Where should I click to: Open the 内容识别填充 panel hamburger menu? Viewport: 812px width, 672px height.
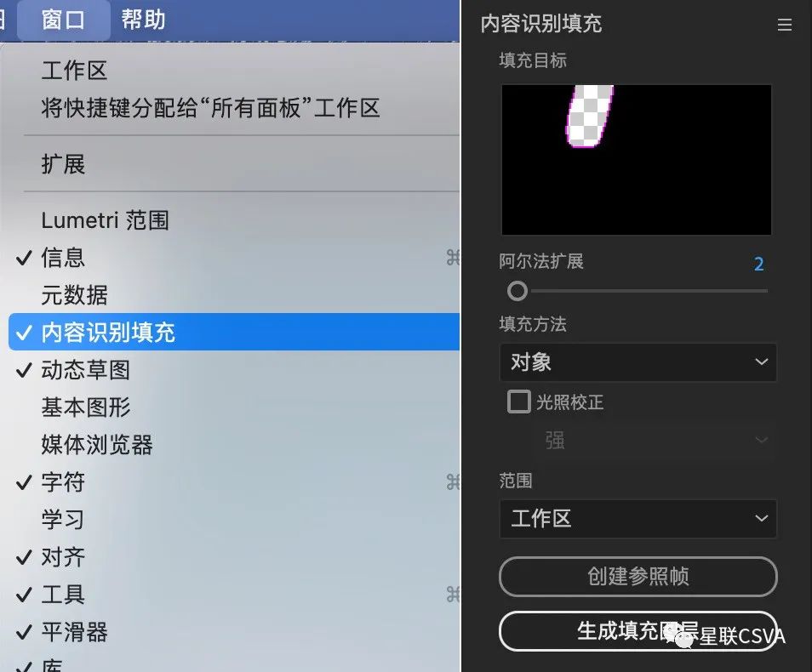pos(784,25)
